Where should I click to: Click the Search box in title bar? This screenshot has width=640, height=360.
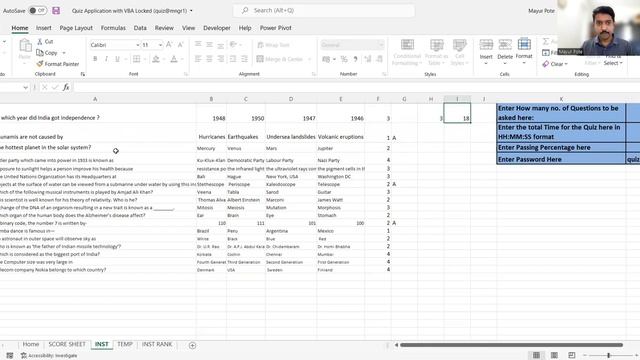pyautogui.click(x=324, y=10)
